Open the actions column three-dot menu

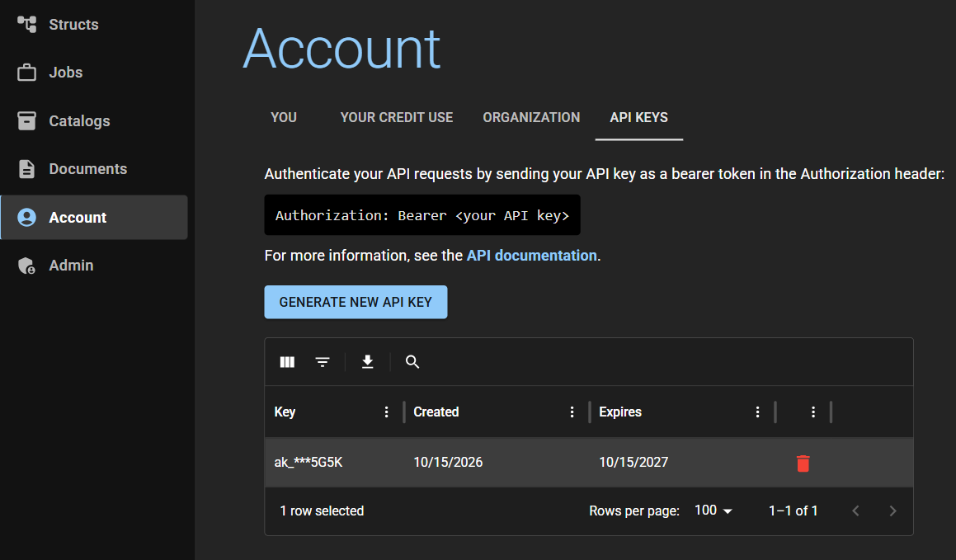812,412
